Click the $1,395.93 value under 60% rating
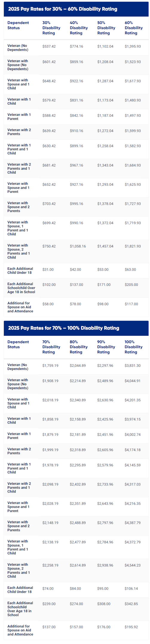 [133, 47]
